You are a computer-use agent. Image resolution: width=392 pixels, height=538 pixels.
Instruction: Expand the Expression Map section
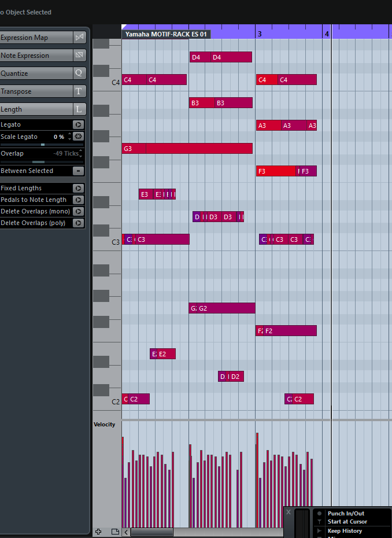tap(36, 38)
